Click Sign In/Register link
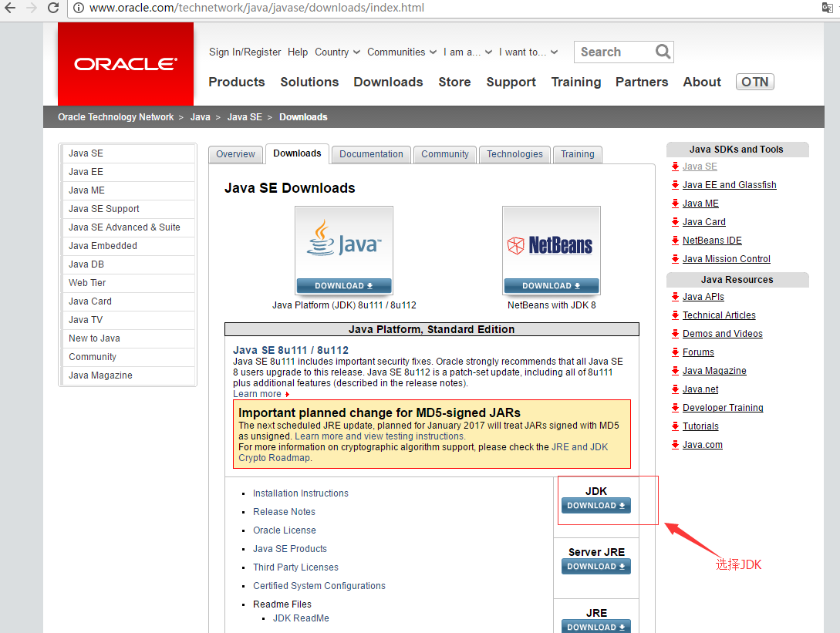Viewport: 840px width, 633px height. click(x=245, y=52)
